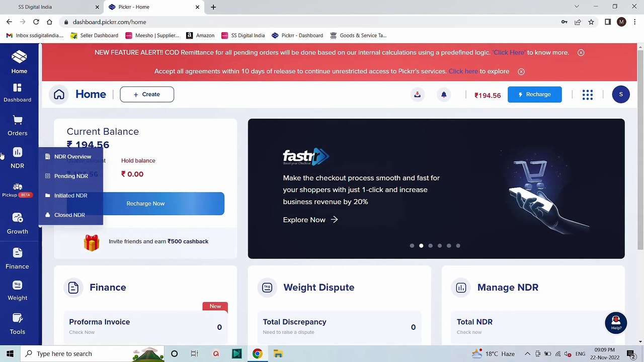Reload the current page

[36, 22]
